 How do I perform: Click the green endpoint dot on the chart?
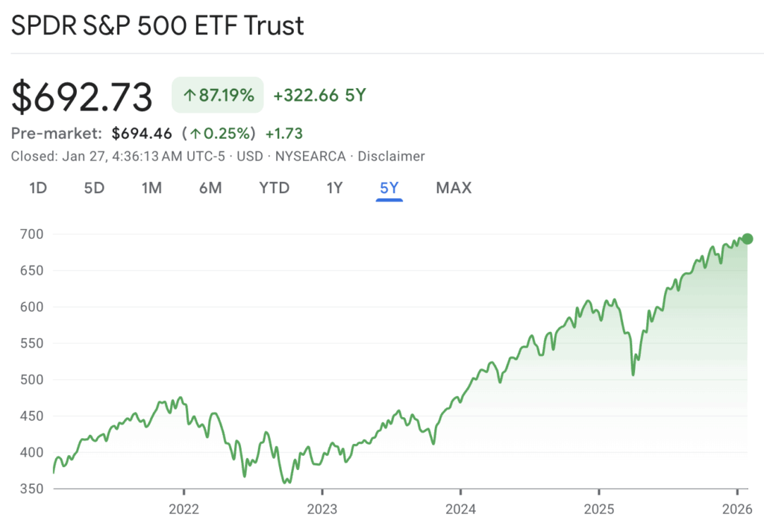[x=748, y=239]
